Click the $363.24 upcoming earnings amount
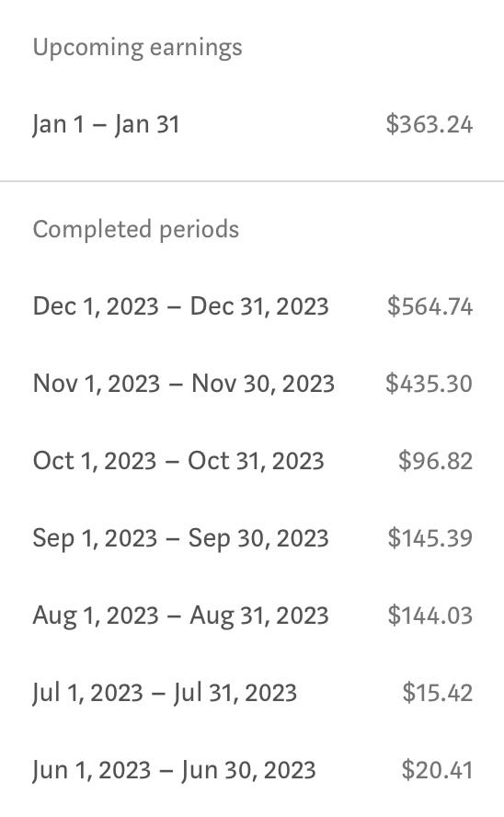 (429, 124)
